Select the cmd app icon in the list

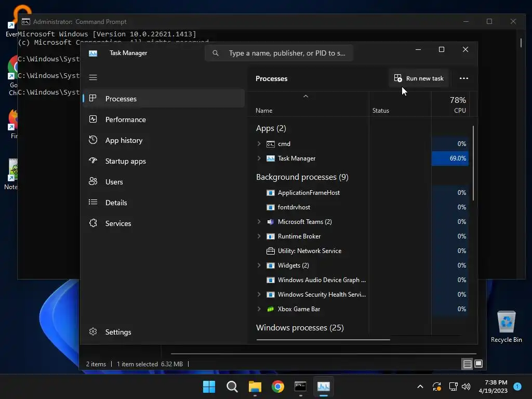(270, 144)
